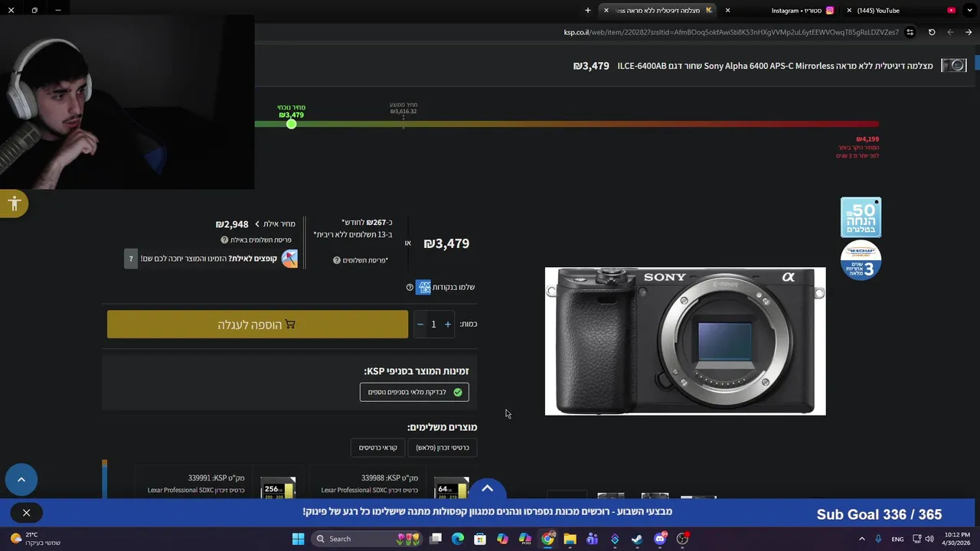
Task: Check stock in additional KSP branches
Action: 414,392
